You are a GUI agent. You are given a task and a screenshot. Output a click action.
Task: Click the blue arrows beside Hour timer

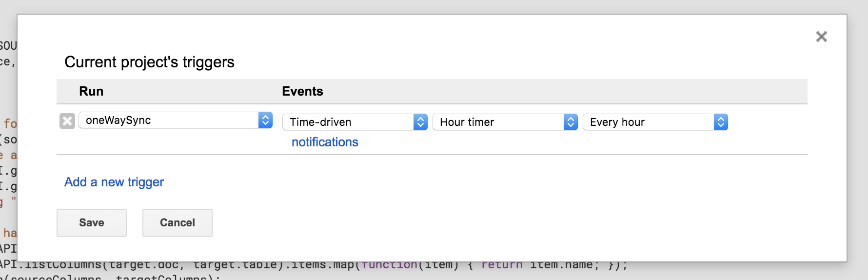(571, 122)
